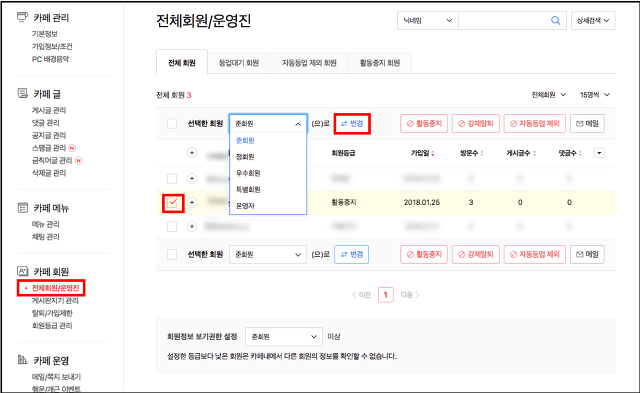Click the 카페 회원 section icon

pyautogui.click(x=22, y=271)
